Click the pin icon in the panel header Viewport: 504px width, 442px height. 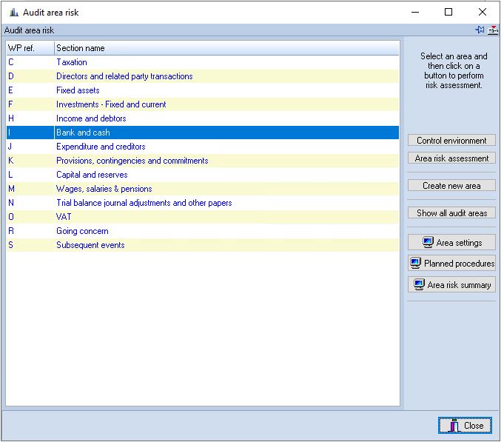click(480, 30)
